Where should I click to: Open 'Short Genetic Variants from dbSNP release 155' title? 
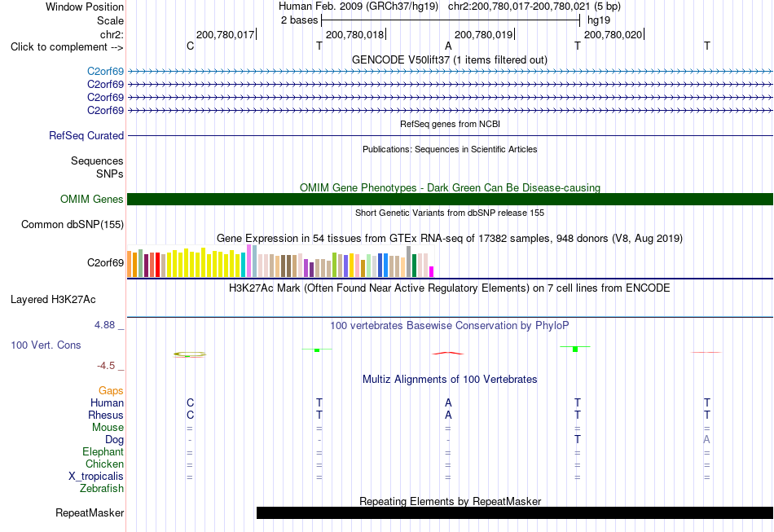click(450, 213)
